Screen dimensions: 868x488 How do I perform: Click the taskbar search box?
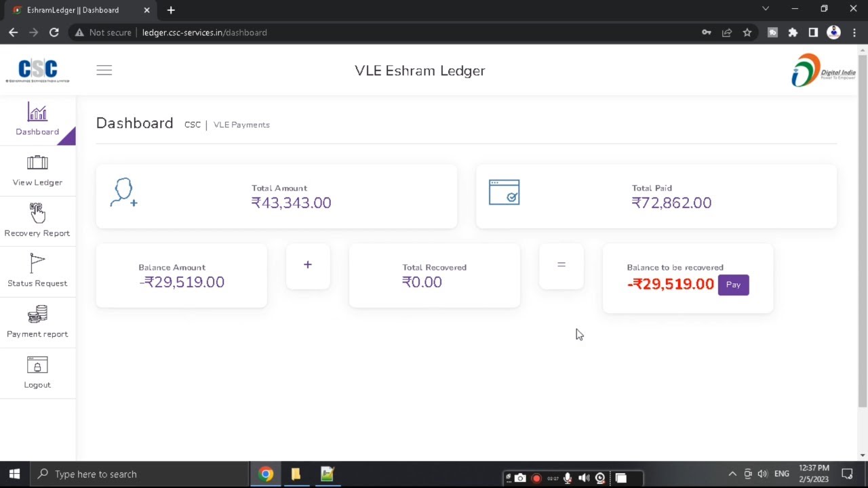(x=139, y=474)
